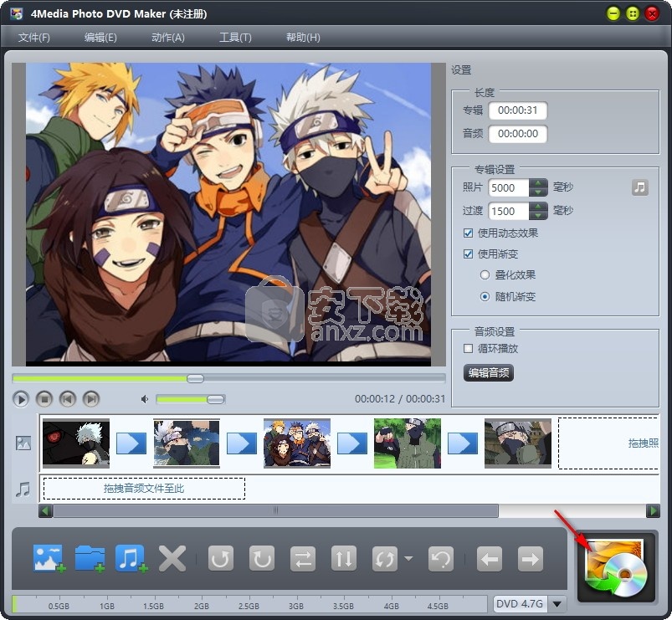The height and width of the screenshot is (620, 672).
Task: Click the 拖拽照片 drop placeholder
Action: [x=608, y=443]
